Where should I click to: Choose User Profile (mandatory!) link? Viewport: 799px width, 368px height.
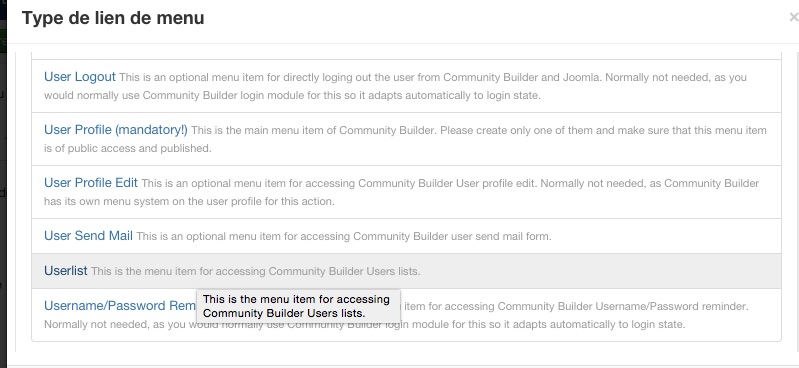coord(116,130)
